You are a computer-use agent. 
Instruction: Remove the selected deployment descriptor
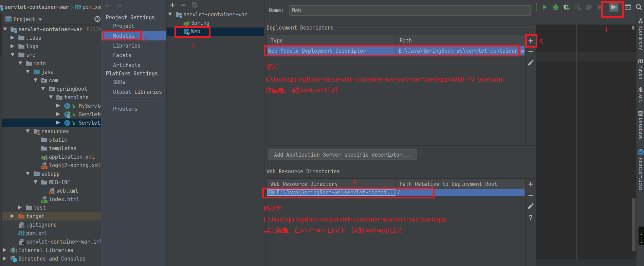tap(531, 52)
